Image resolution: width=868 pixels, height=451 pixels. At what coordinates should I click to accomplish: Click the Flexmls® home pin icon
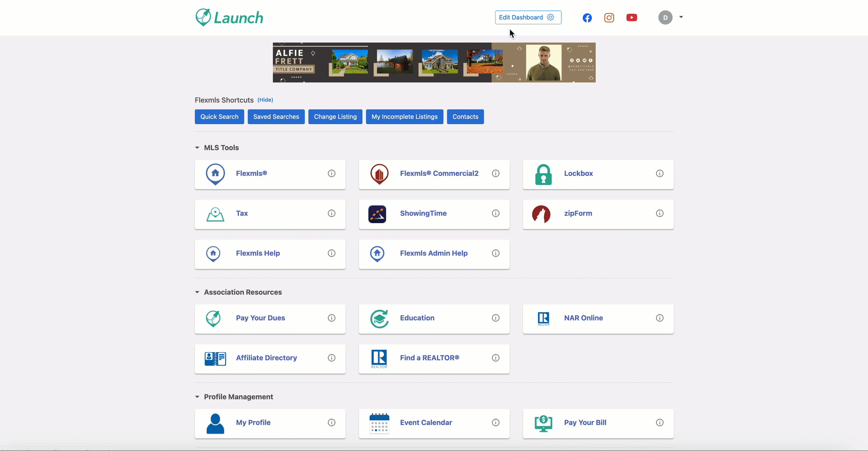(215, 174)
